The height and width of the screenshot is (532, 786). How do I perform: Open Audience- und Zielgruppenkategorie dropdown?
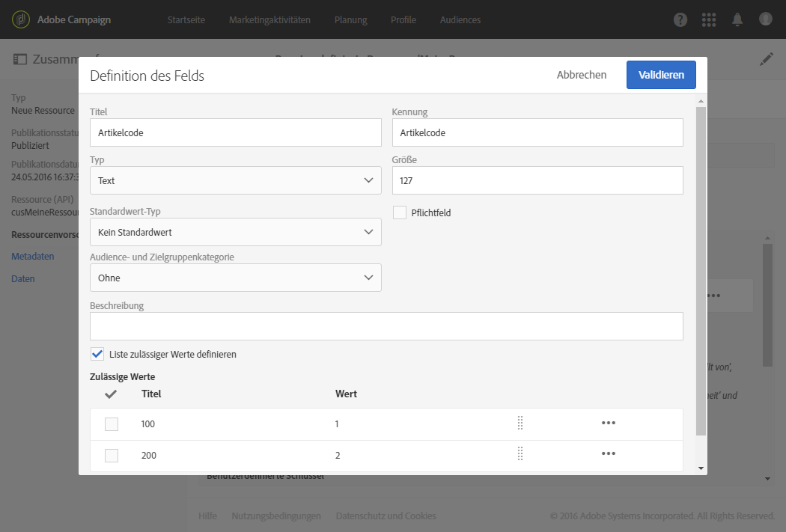(235, 278)
